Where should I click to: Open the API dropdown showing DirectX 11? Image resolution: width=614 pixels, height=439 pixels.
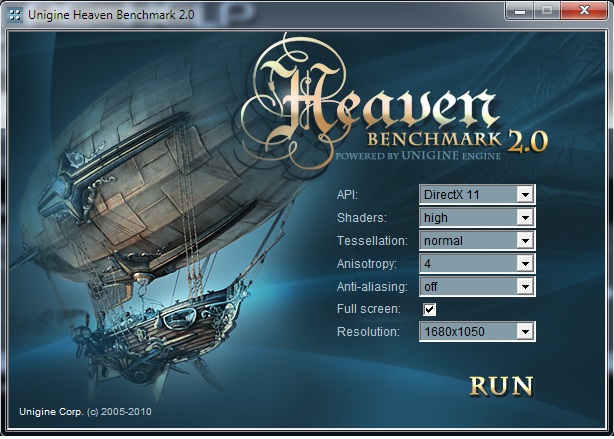[x=477, y=195]
